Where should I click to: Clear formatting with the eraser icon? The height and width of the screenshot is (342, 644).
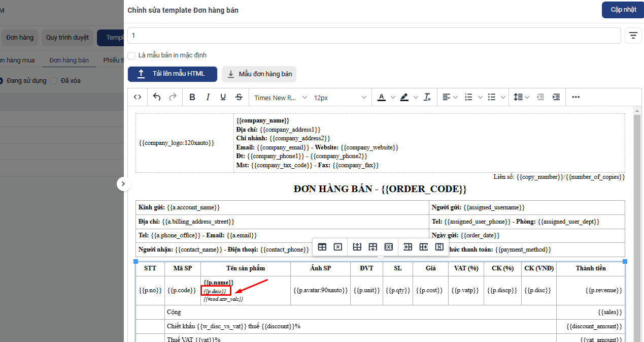point(427,97)
